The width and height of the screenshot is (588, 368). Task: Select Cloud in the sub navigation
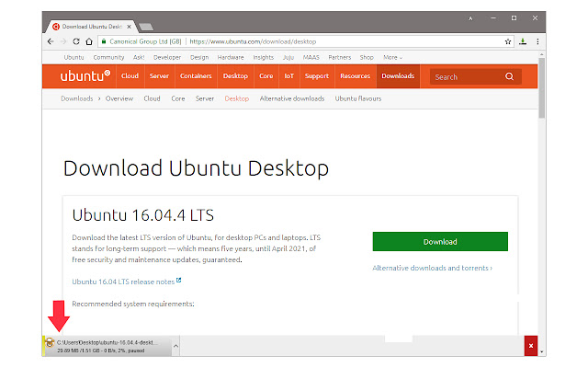click(x=152, y=98)
